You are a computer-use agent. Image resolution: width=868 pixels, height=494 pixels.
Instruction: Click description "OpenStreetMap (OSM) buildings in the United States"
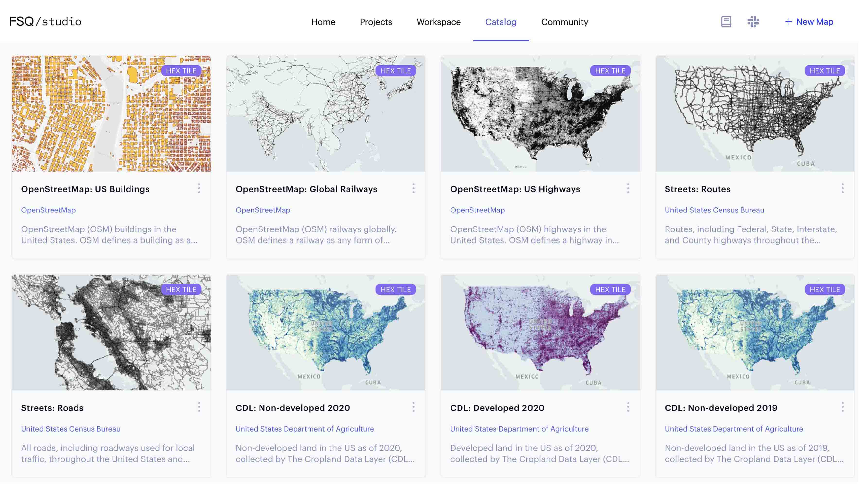coord(109,235)
